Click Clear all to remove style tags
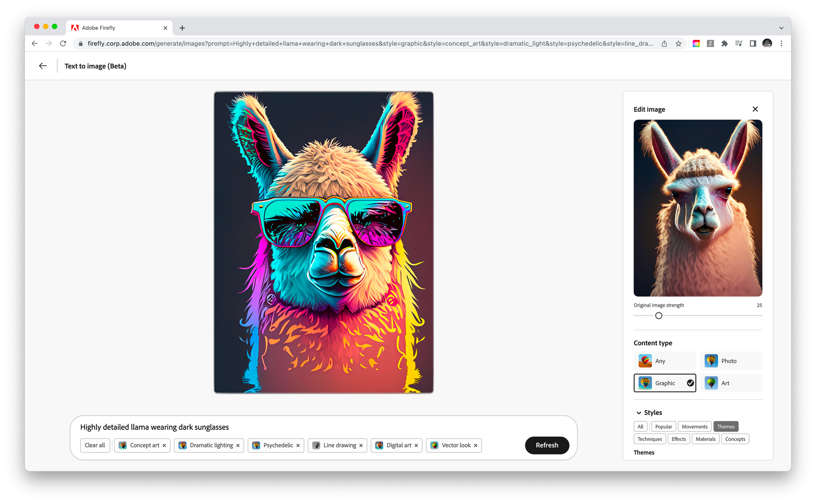This screenshot has width=816, height=504. point(94,445)
